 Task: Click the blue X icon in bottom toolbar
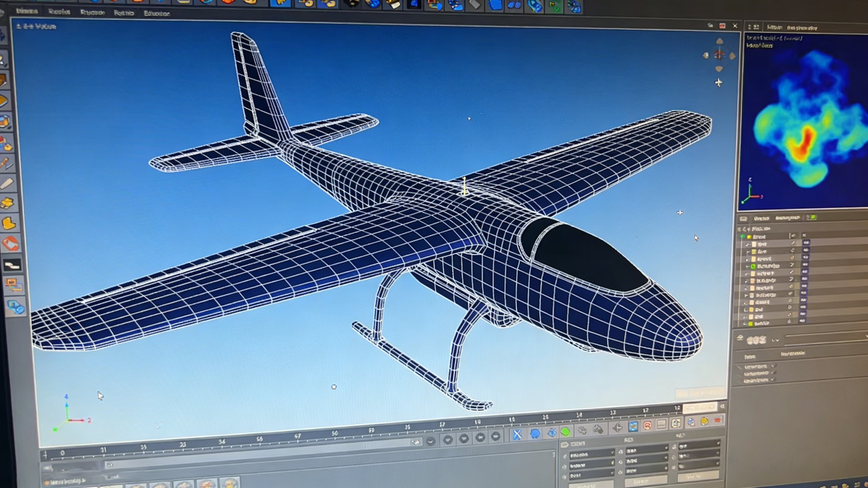point(517,434)
